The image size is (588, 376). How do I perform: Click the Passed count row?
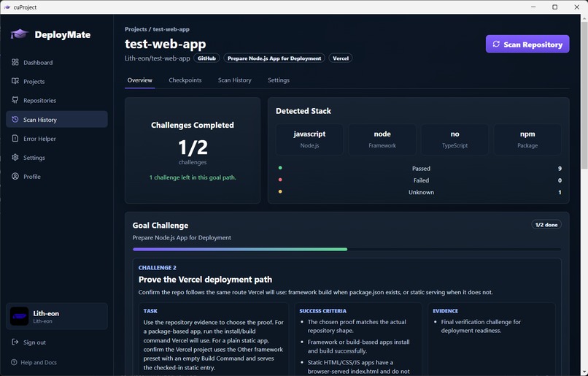tap(419, 168)
